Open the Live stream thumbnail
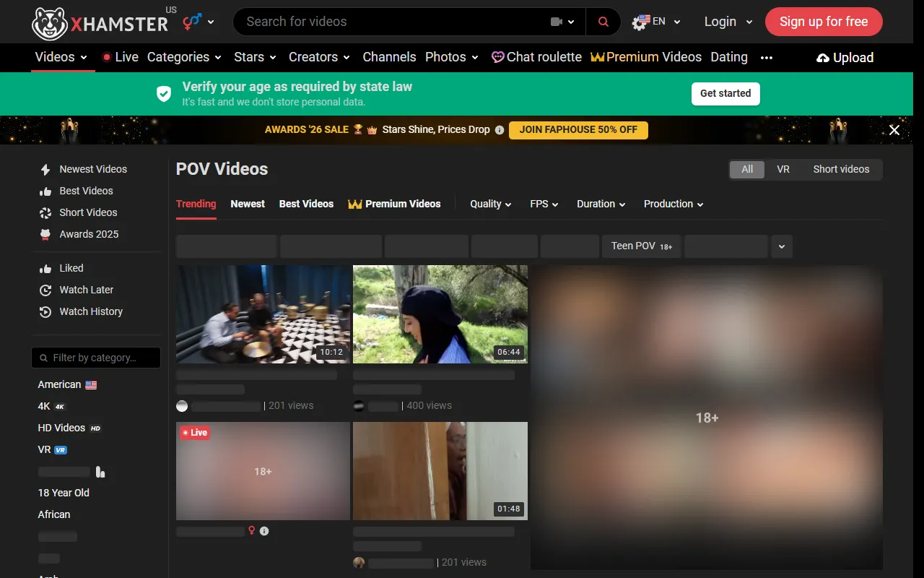 pos(263,471)
